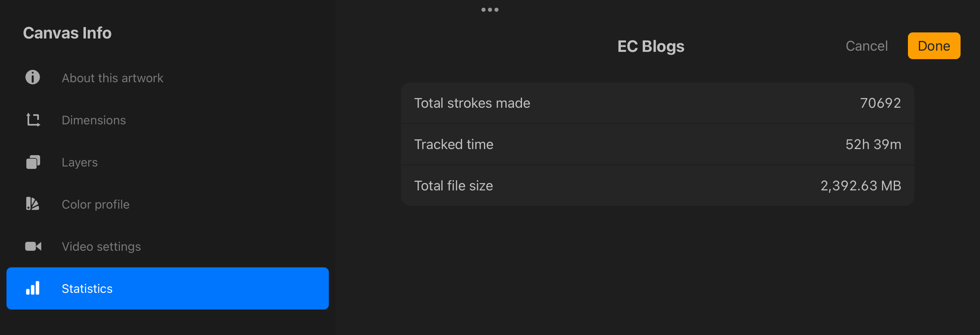
Task: Open Color profile settings
Action: [x=96, y=205]
